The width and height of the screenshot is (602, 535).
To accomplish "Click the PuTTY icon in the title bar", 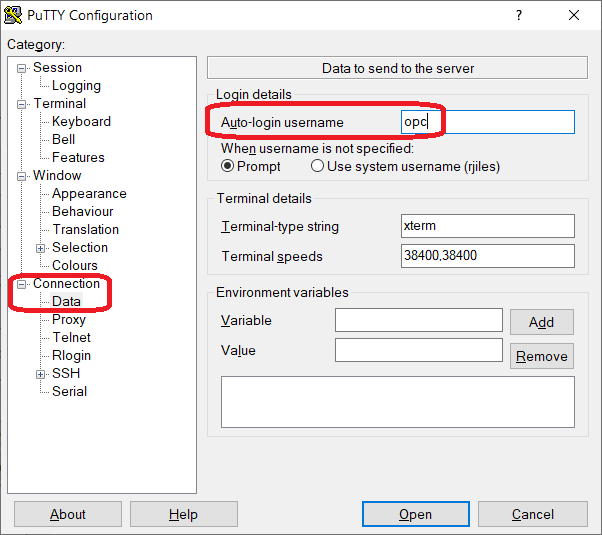I will tap(12, 15).
